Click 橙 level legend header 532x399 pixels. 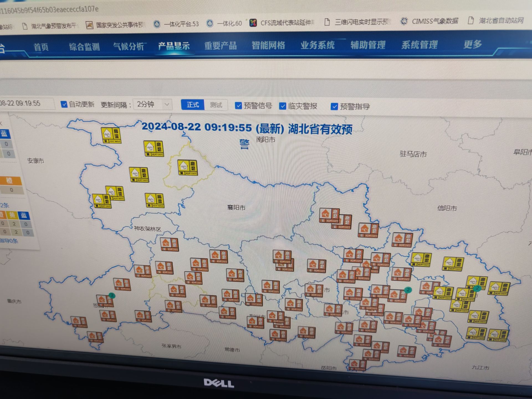click(x=10, y=181)
